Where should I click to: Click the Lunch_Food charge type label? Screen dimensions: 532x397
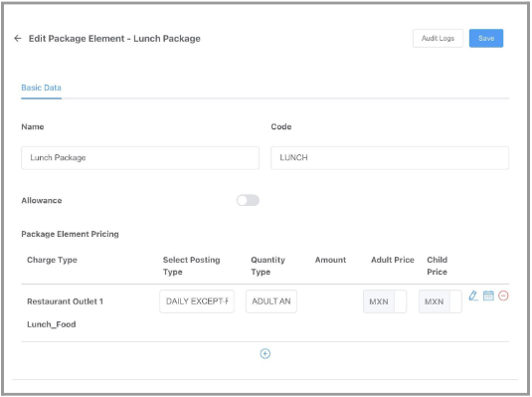tap(52, 324)
